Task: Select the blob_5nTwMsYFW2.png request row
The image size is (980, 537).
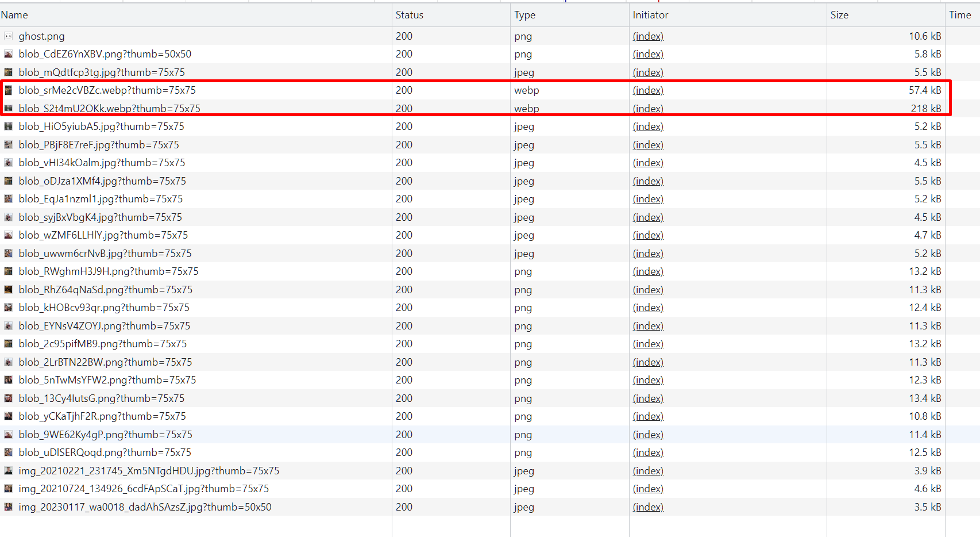Action: (x=230, y=380)
